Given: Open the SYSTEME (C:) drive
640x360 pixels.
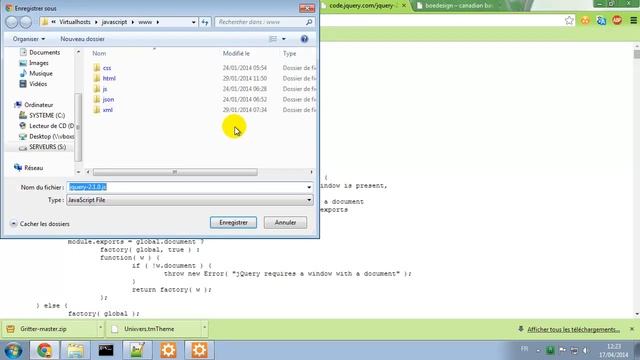Looking at the screenshot, I should (47, 116).
